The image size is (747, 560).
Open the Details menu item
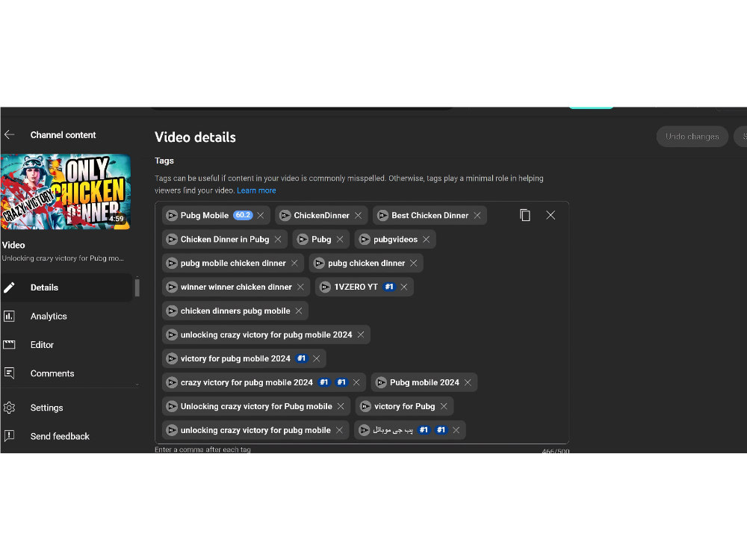(x=66, y=287)
